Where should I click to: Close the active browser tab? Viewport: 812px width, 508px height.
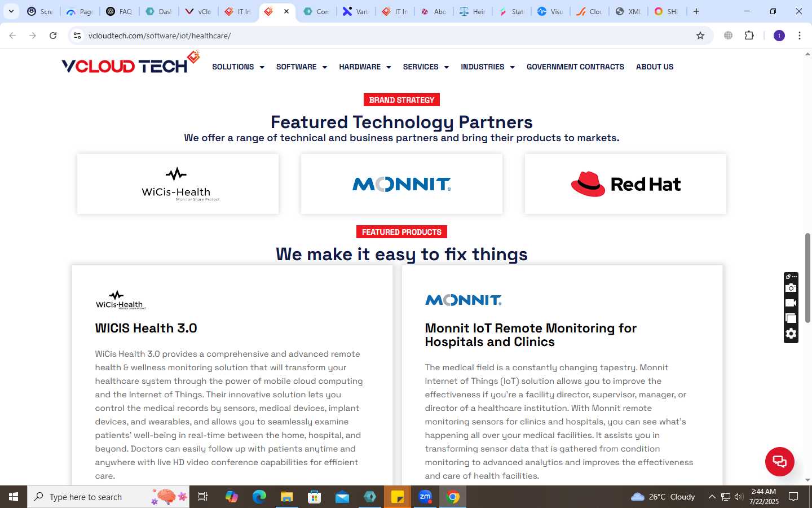(x=286, y=11)
